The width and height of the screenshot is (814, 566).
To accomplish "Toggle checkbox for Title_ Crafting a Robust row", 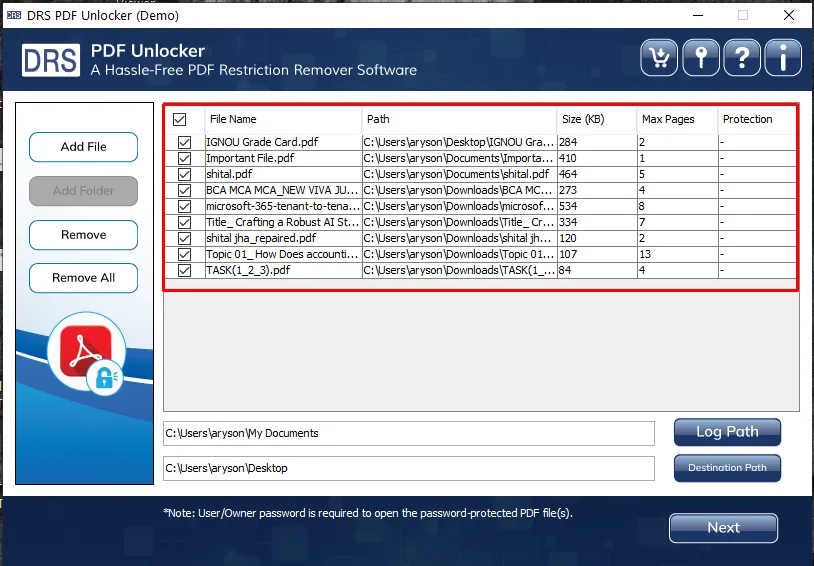I will (x=184, y=223).
